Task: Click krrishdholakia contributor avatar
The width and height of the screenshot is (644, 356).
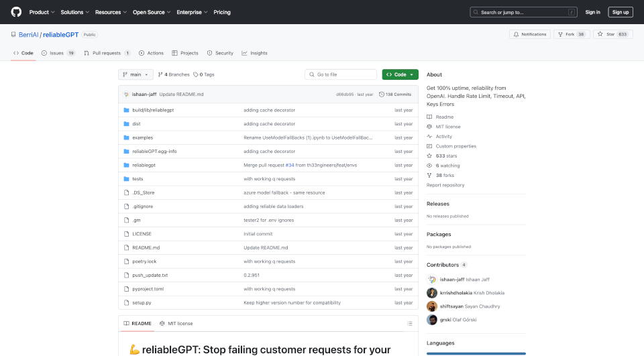Action: coord(431,293)
